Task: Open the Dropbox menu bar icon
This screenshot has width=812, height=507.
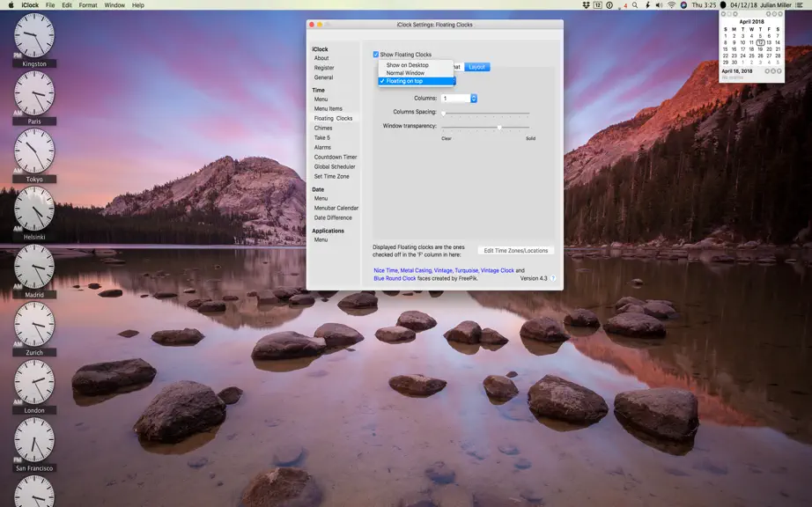Action: [x=586, y=5]
